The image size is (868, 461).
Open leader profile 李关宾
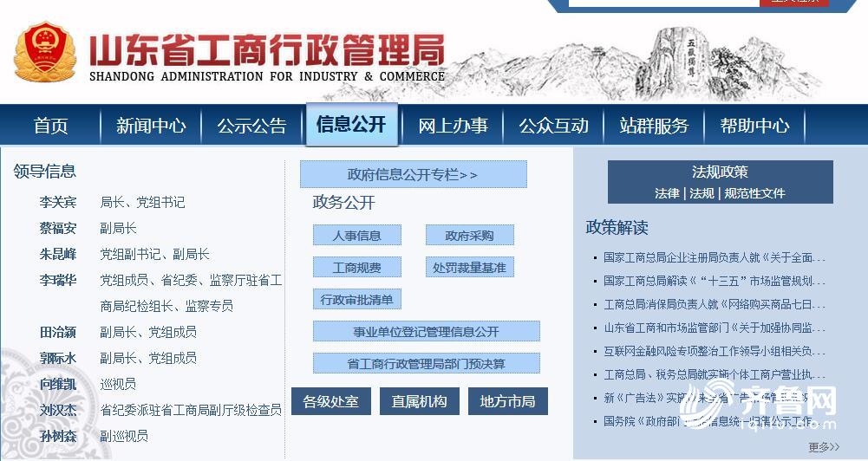[57, 202]
